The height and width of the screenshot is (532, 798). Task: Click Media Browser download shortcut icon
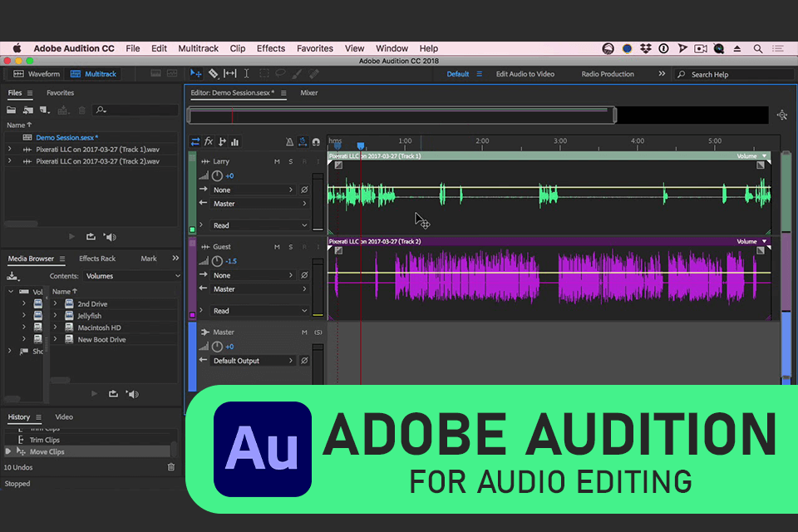12,277
